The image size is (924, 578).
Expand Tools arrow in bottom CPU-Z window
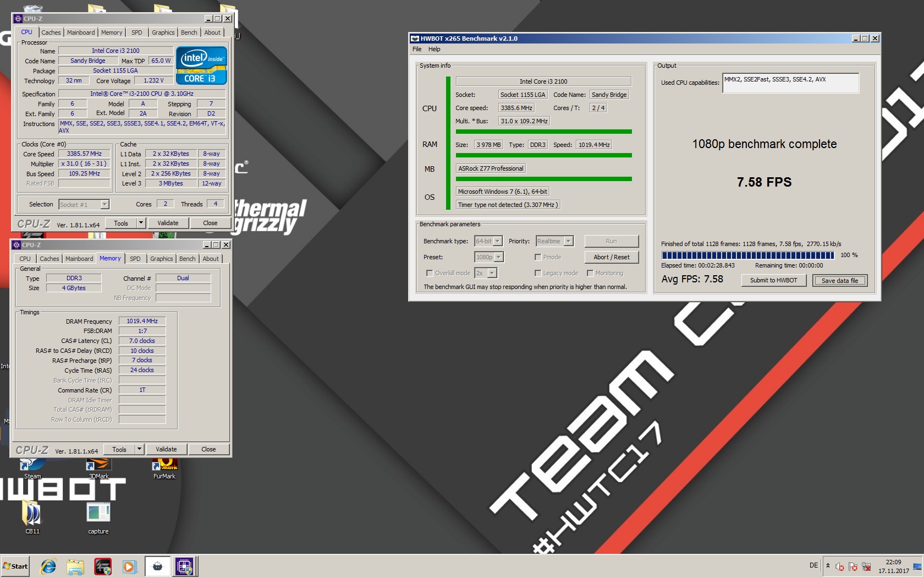[139, 449]
